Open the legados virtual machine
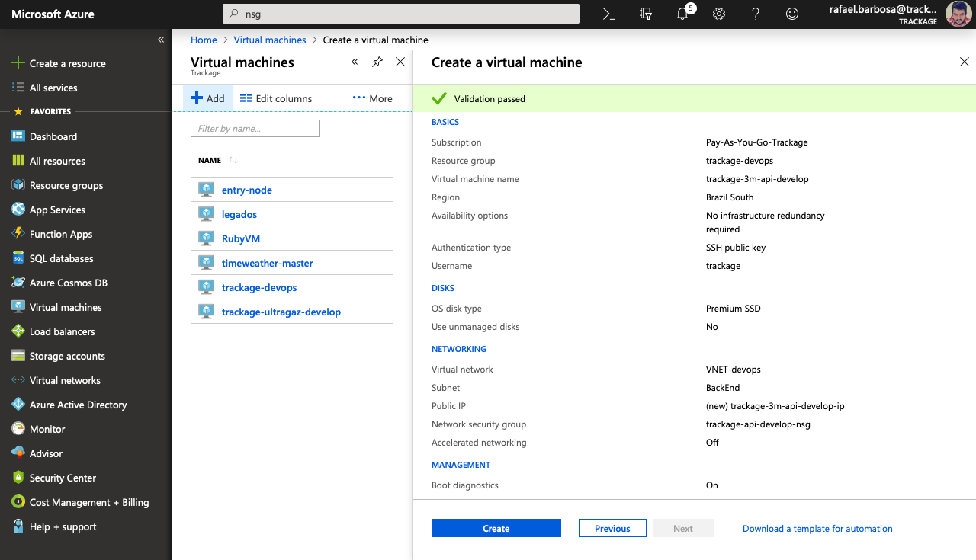 click(239, 214)
